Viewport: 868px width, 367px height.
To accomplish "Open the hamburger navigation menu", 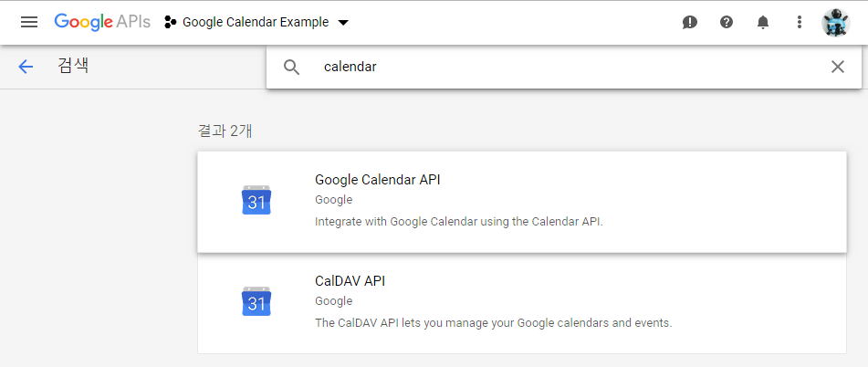I will coord(29,22).
